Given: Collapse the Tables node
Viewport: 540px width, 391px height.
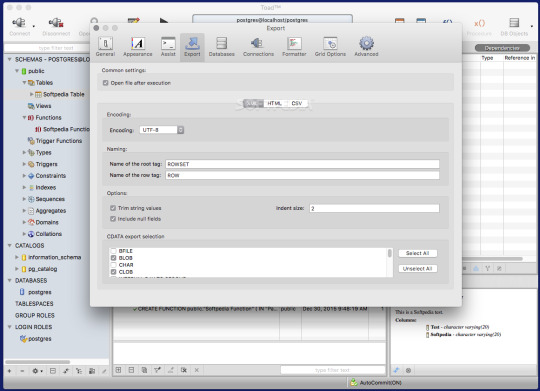Looking at the screenshot, I should (24, 83).
